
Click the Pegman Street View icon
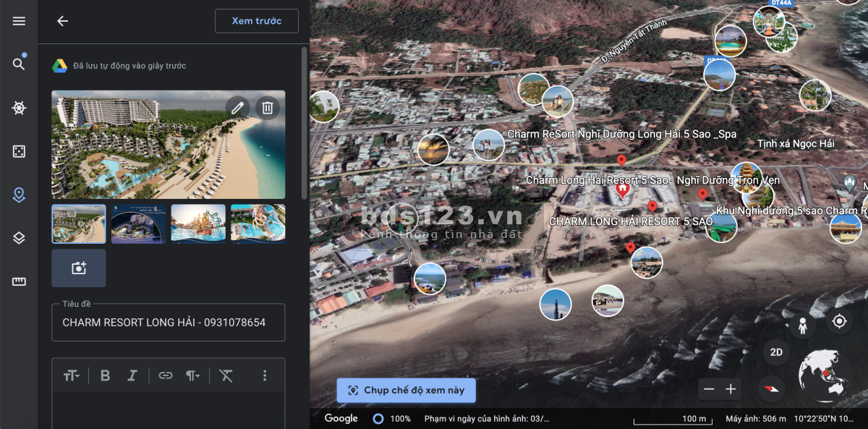(x=802, y=326)
